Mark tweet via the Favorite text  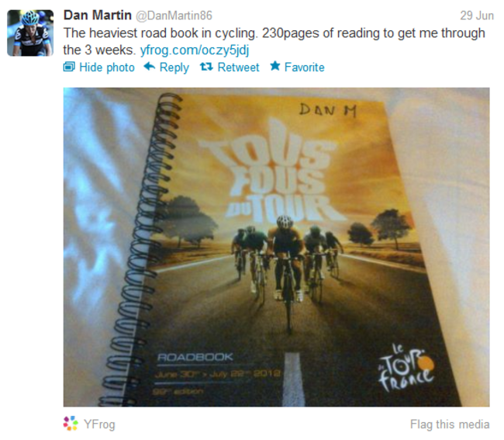[305, 68]
